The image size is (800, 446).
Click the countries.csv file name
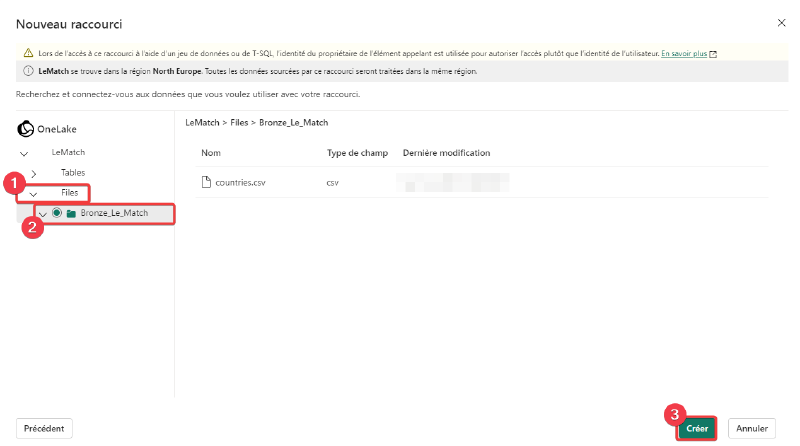pyautogui.click(x=240, y=182)
